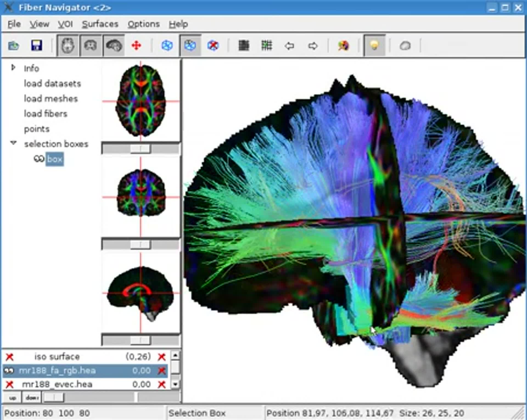Open the VOI menu

pos(65,24)
